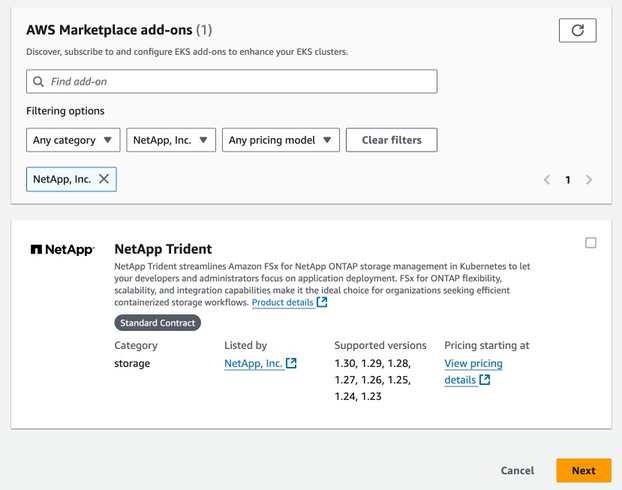This screenshot has height=490, width=622.
Task: Open the Any pricing model dropdown
Action: [x=281, y=140]
